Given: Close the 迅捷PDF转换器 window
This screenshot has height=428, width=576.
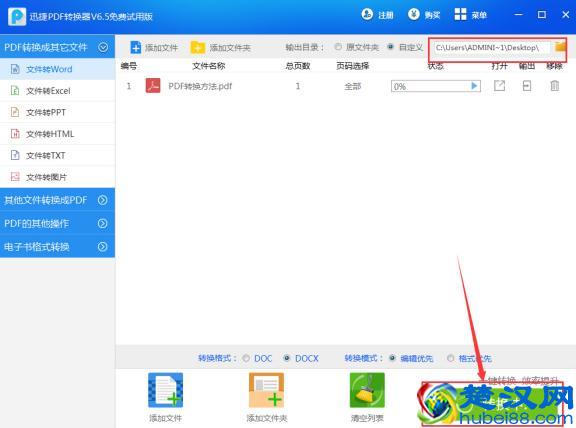Looking at the screenshot, I should (566, 15).
